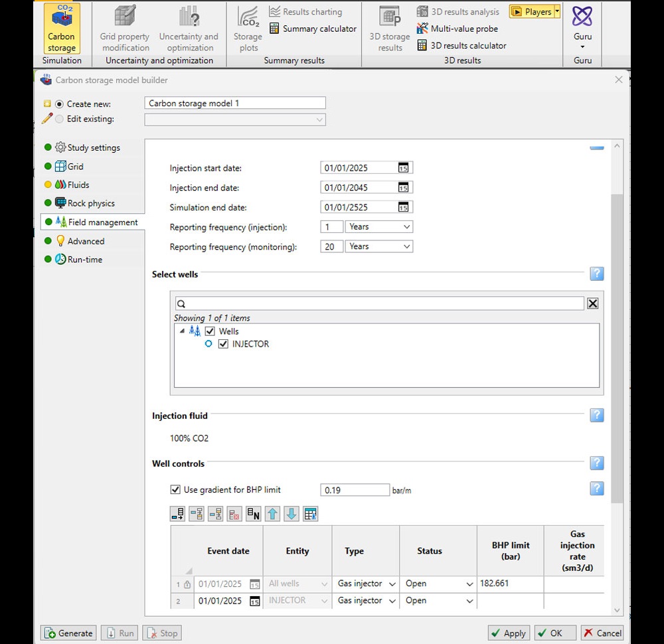Open calendar for Injection end date

point(403,188)
